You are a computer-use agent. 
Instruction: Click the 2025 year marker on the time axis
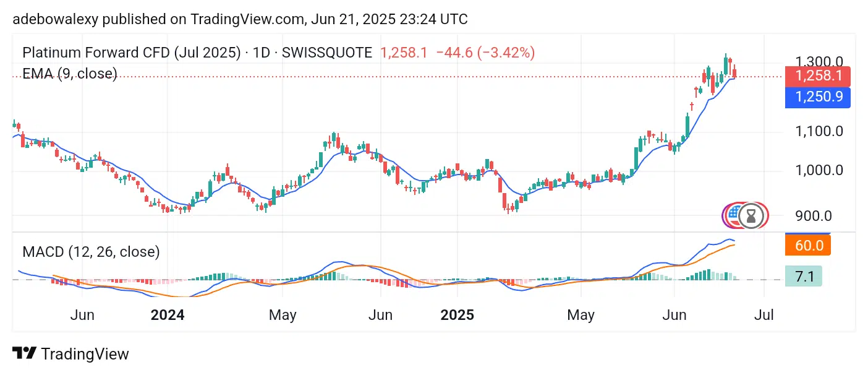[457, 315]
